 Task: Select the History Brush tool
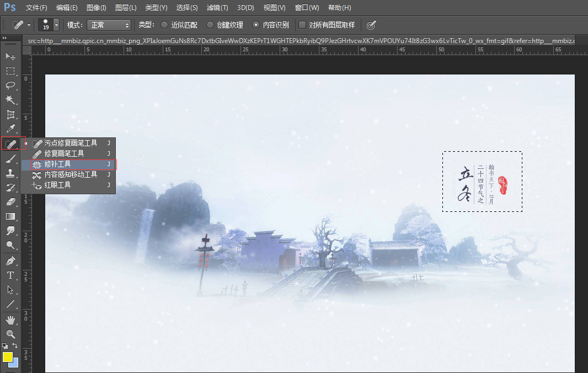pos(10,188)
